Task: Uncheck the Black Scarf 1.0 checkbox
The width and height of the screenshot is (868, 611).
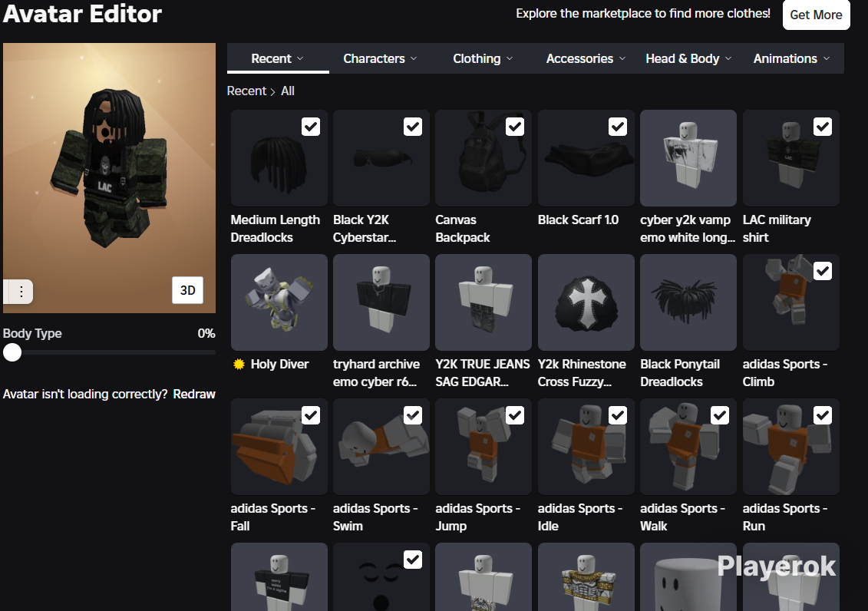Action: pos(618,127)
